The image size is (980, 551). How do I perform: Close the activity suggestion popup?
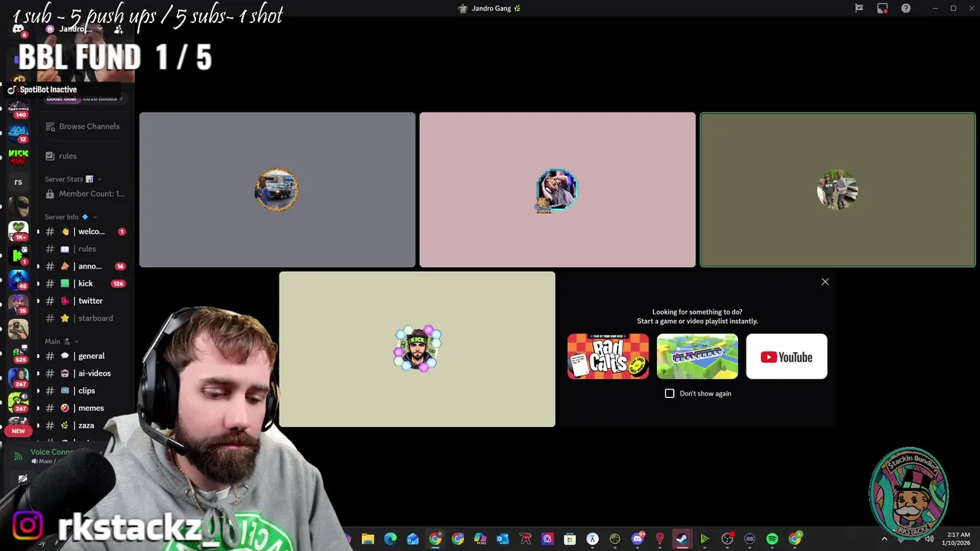[825, 282]
